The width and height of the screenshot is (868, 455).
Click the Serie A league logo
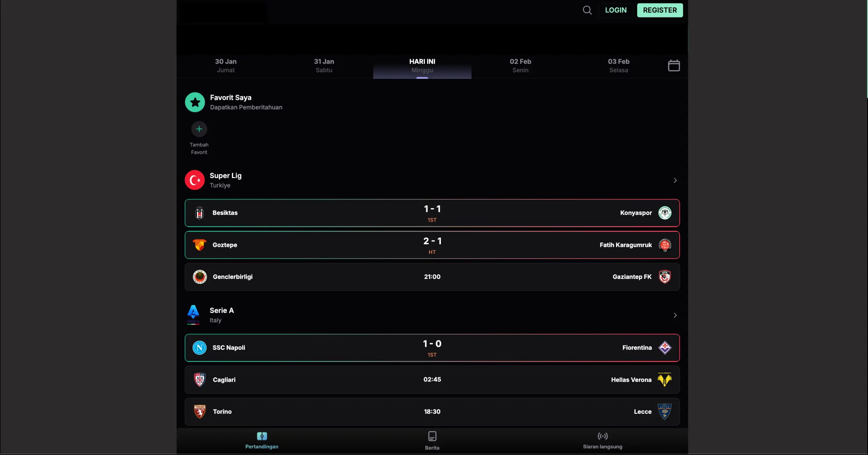[193, 315]
